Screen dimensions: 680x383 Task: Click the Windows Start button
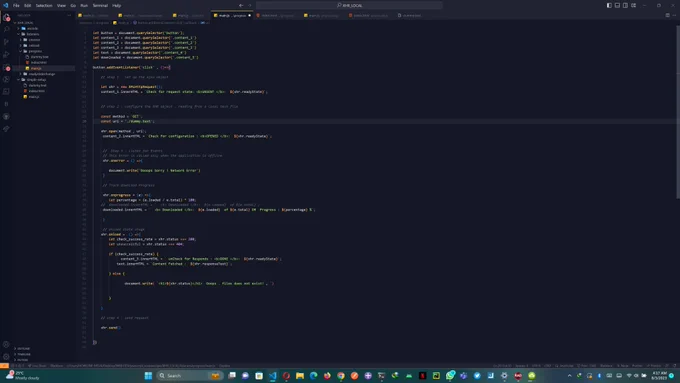tap(148, 376)
